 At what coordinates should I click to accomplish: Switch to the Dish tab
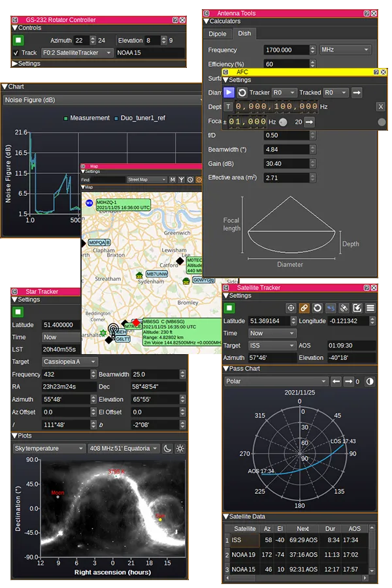tap(244, 33)
